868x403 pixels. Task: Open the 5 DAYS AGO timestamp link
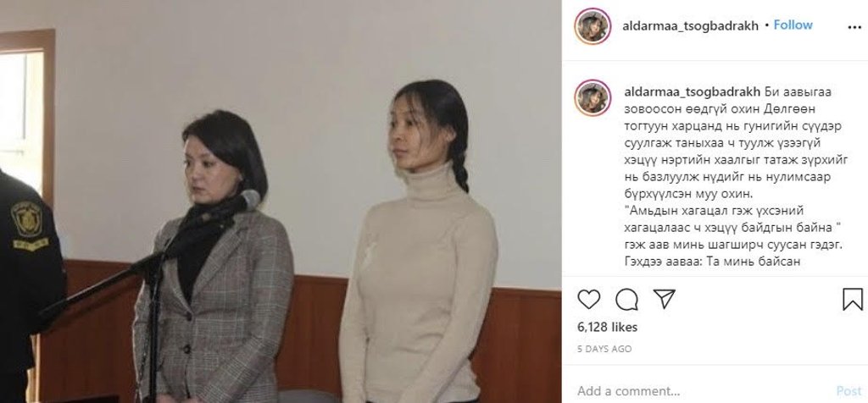click(x=604, y=350)
